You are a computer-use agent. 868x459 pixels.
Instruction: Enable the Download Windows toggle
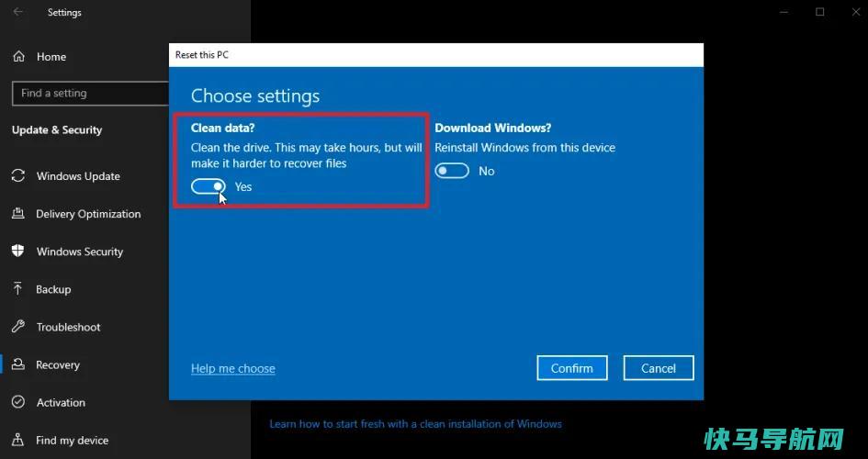[452, 171]
